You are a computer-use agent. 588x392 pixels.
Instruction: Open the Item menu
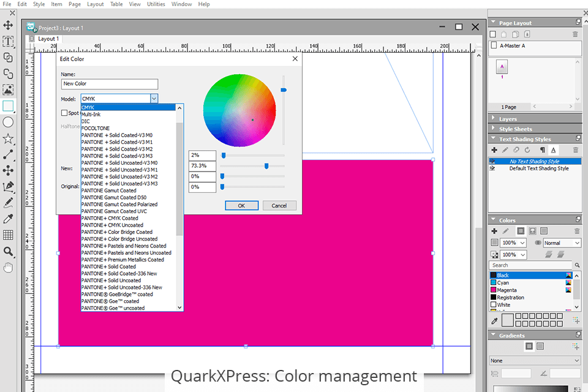click(56, 4)
